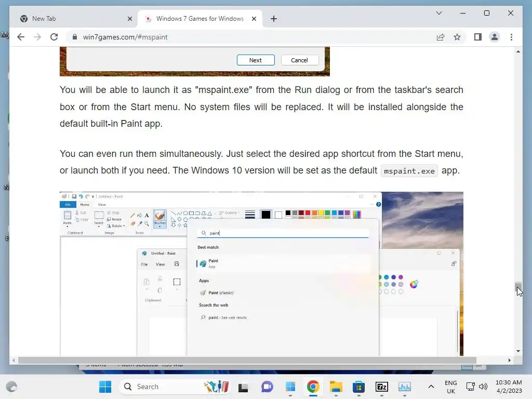Close the New Tab tab
This screenshot has height=399, width=532.
[129, 19]
